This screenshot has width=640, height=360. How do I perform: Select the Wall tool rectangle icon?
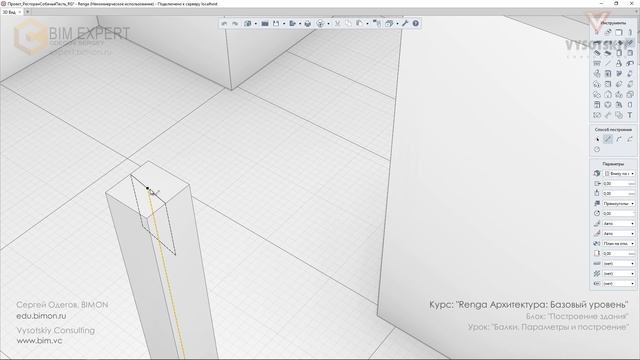pos(619,32)
